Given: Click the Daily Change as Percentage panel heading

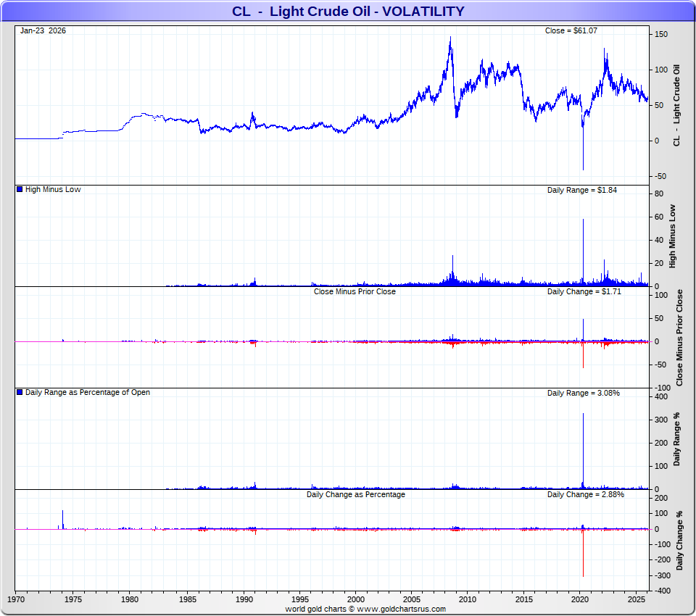Looking at the screenshot, I should pos(355,494).
